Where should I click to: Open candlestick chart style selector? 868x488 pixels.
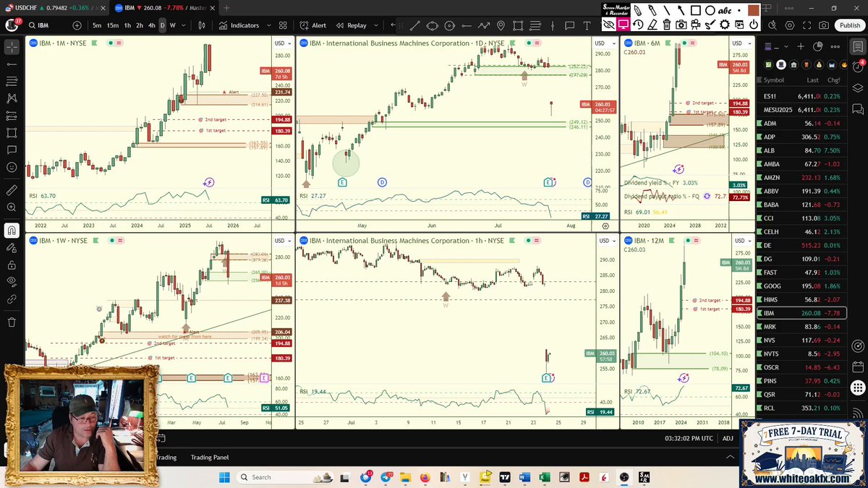coord(202,25)
